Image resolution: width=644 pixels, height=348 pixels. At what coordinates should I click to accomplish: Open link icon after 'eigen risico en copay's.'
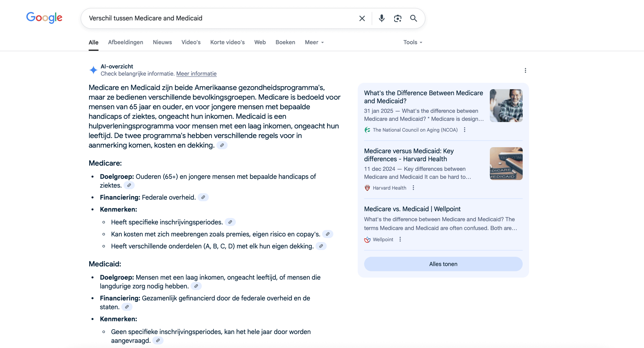tap(328, 234)
